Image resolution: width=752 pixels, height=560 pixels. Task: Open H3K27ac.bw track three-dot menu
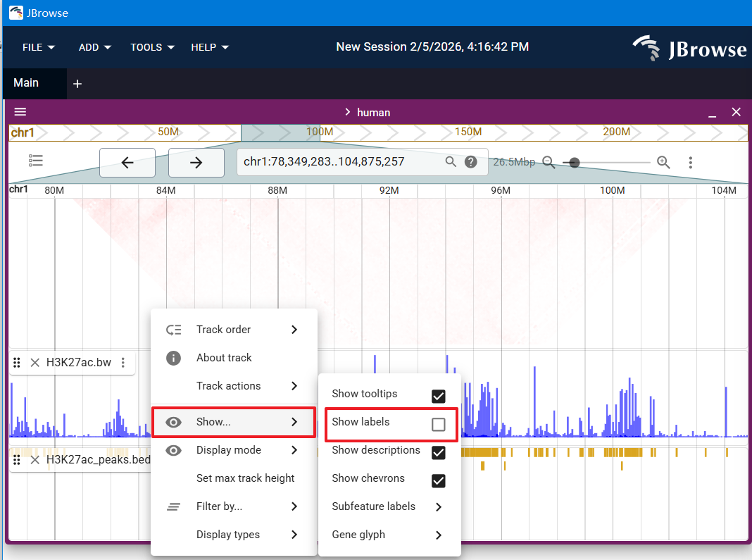123,362
